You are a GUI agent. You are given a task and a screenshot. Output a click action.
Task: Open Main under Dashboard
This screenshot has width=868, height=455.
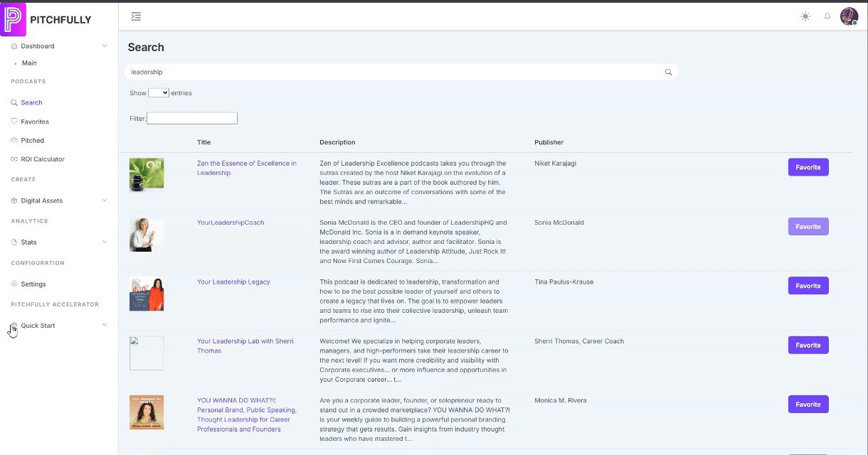29,63
